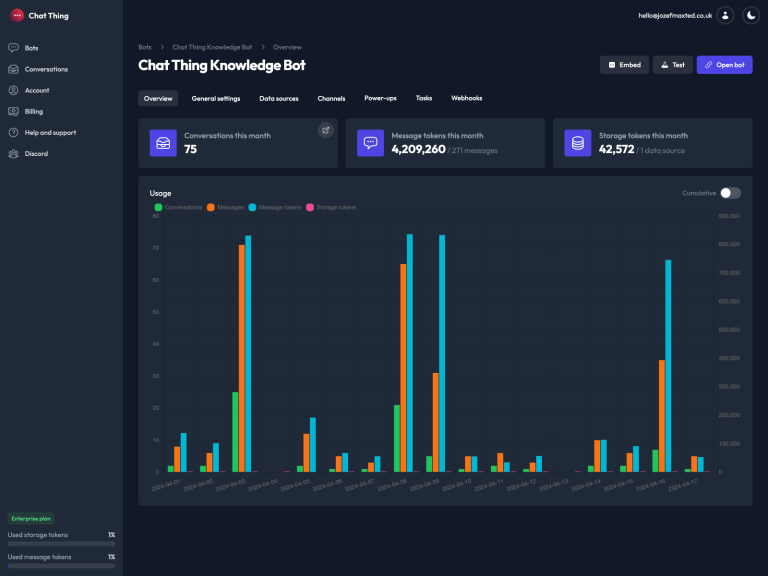Click the Used storage tokens progress bar
This screenshot has height=576, width=768.
(61, 544)
